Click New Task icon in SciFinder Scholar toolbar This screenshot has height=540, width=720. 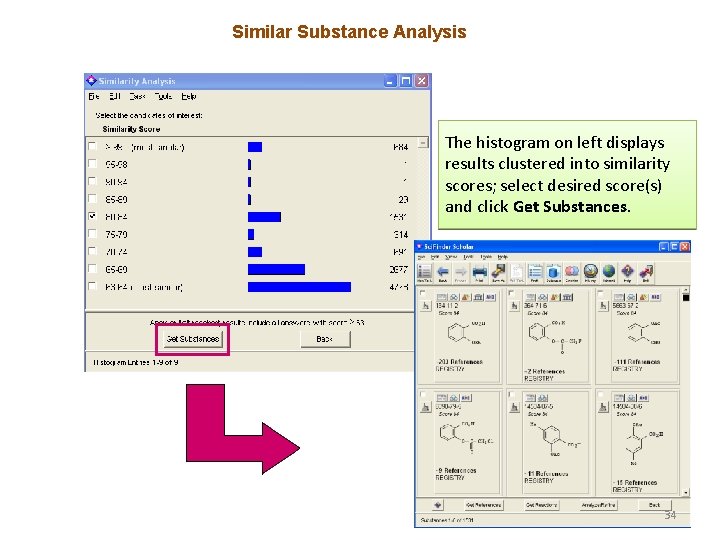[424, 272]
